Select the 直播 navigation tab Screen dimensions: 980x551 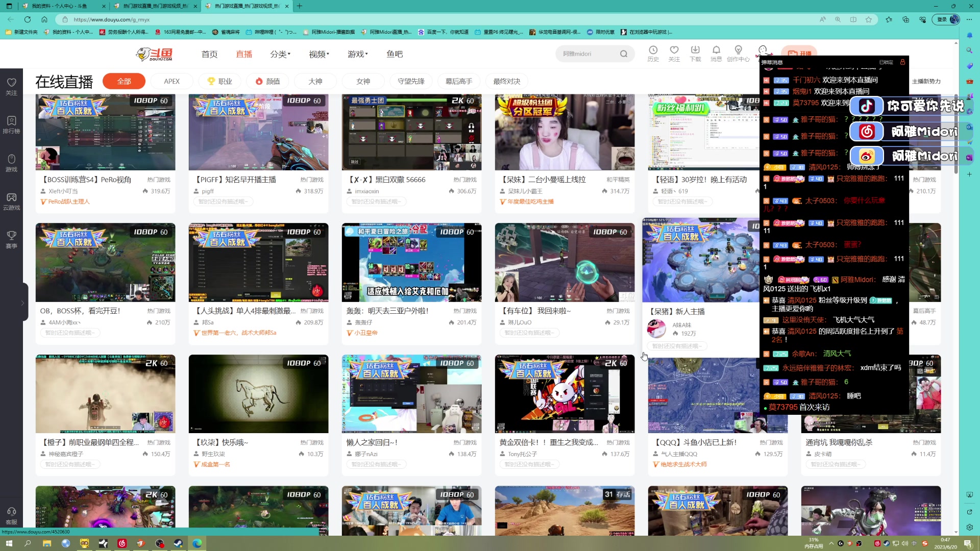[244, 54]
